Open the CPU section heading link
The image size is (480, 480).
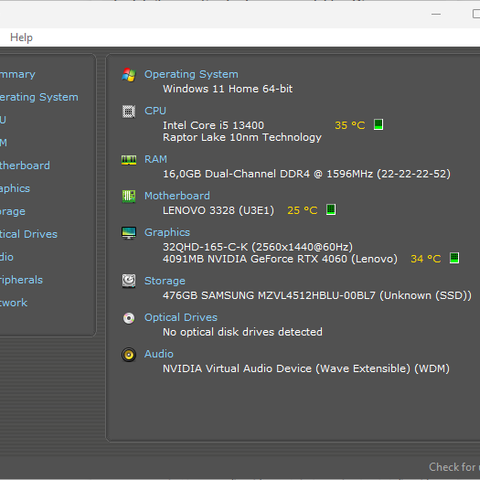tap(155, 111)
